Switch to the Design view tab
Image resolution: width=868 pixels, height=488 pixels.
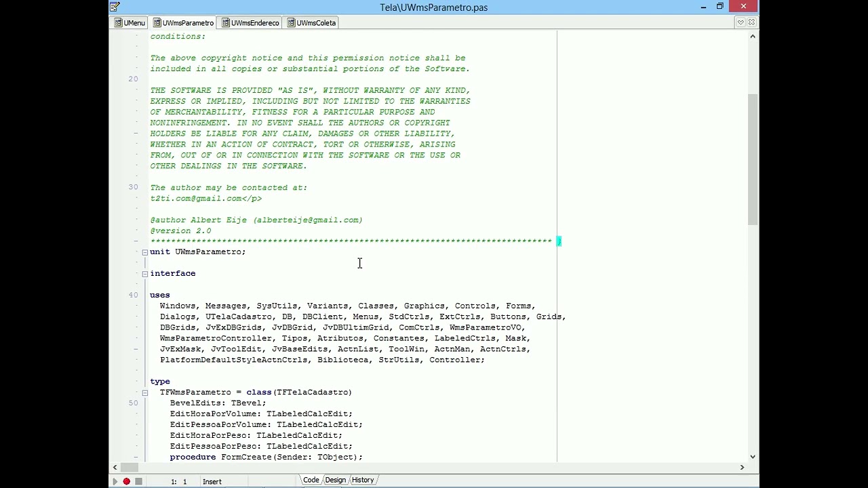point(335,480)
